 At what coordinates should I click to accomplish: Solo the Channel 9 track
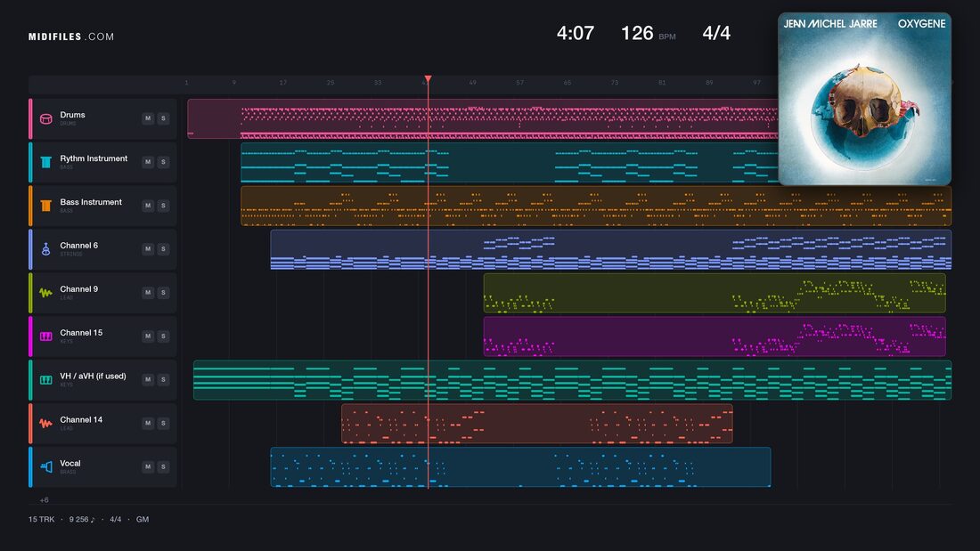coord(163,292)
